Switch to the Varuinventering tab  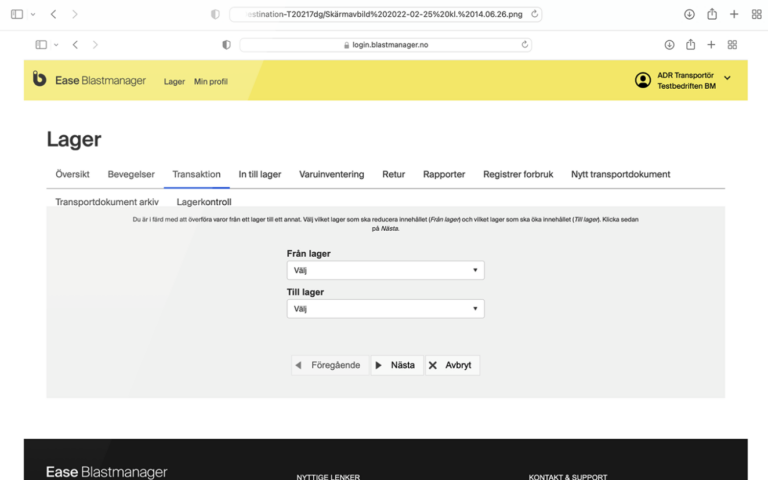331,174
